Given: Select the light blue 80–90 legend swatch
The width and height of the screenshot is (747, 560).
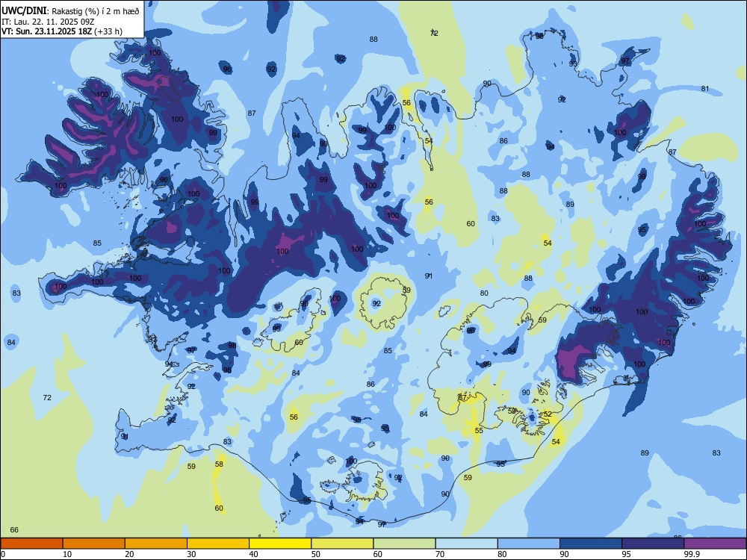Looking at the screenshot, I should tap(529, 544).
